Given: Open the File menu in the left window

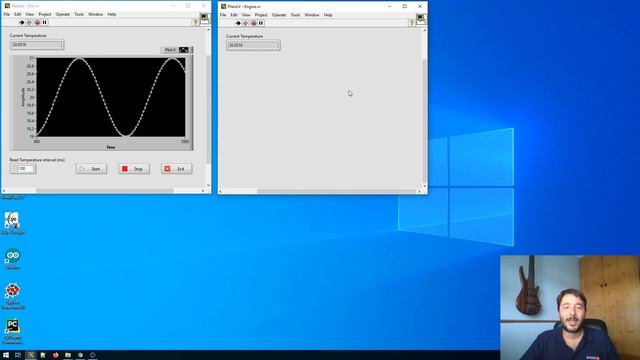Looking at the screenshot, I should click(x=7, y=14).
